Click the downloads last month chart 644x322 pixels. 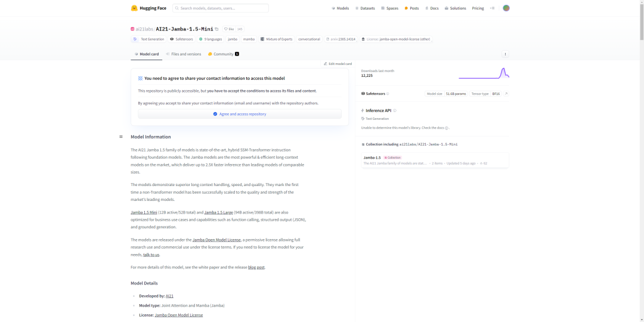(x=484, y=73)
